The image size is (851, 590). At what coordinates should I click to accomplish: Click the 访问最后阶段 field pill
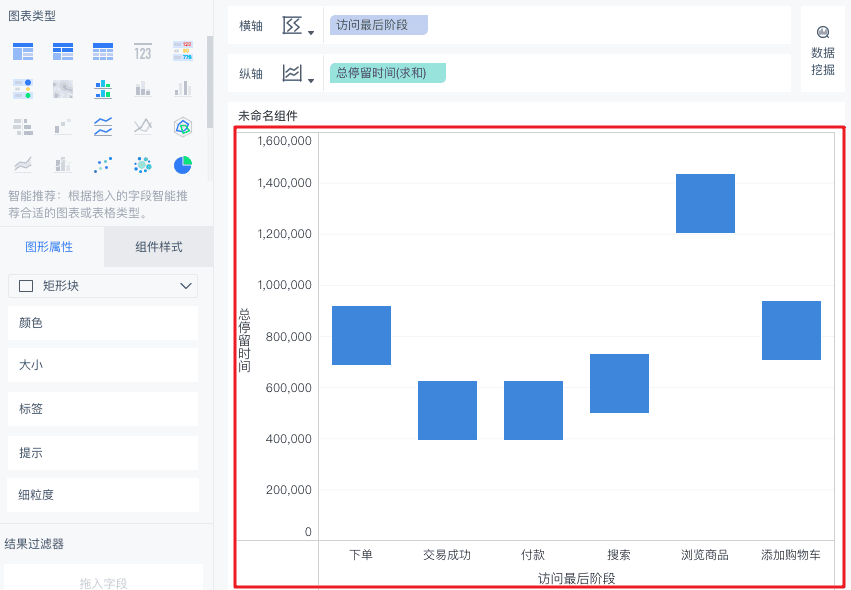click(x=378, y=25)
